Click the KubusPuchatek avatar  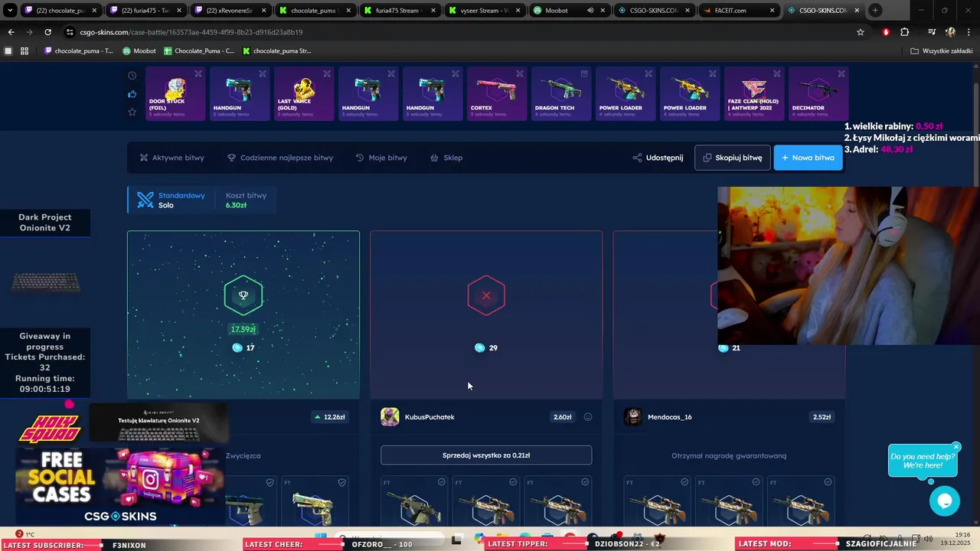(390, 417)
